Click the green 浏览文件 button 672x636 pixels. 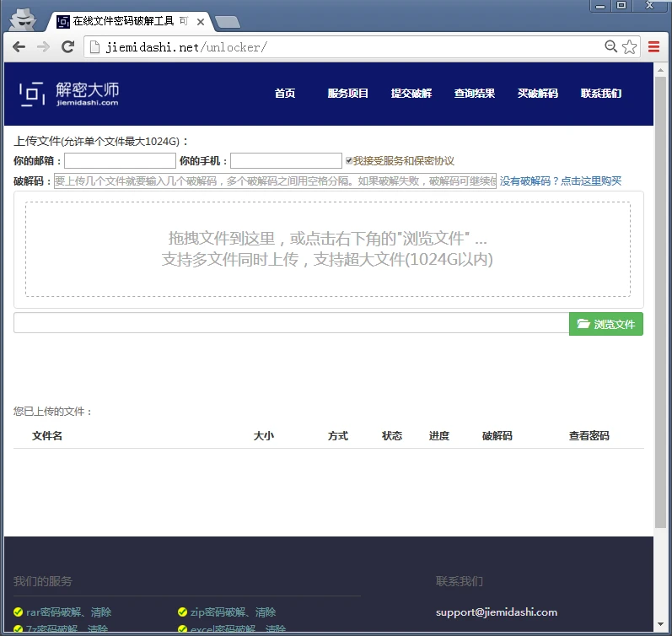pos(606,324)
